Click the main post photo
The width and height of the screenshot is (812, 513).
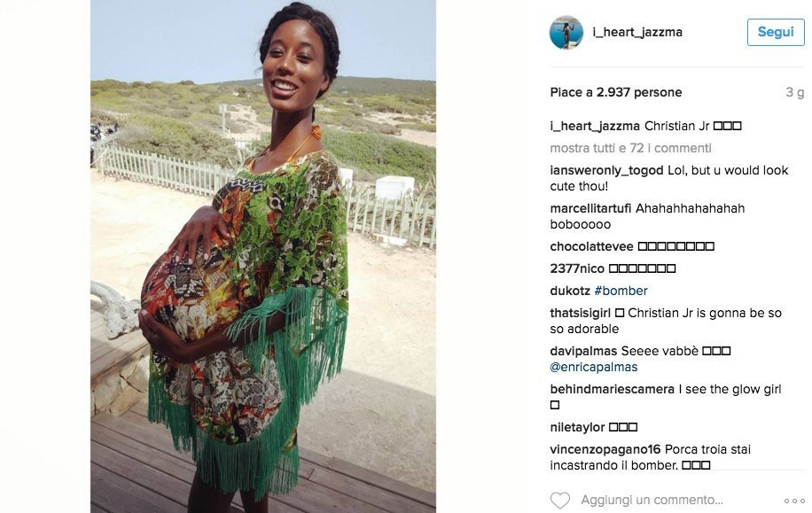coord(263,256)
